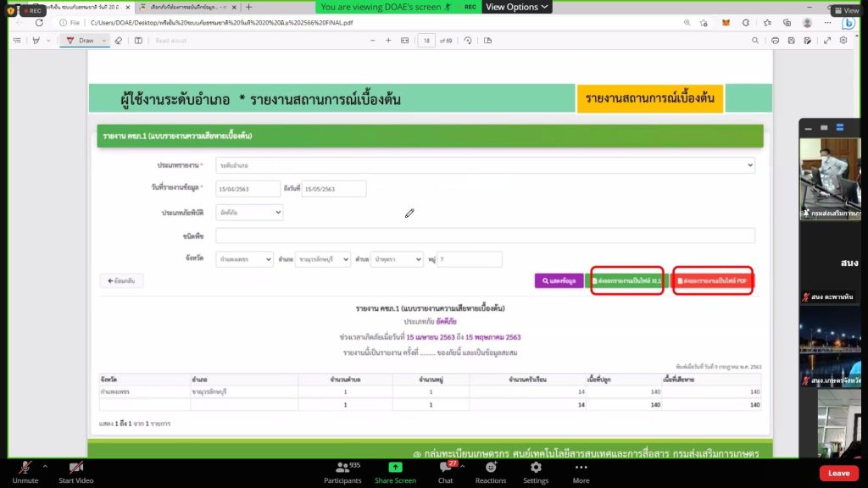This screenshot has height=488, width=868.
Task: Expand the View Options dropdown
Action: click(517, 7)
